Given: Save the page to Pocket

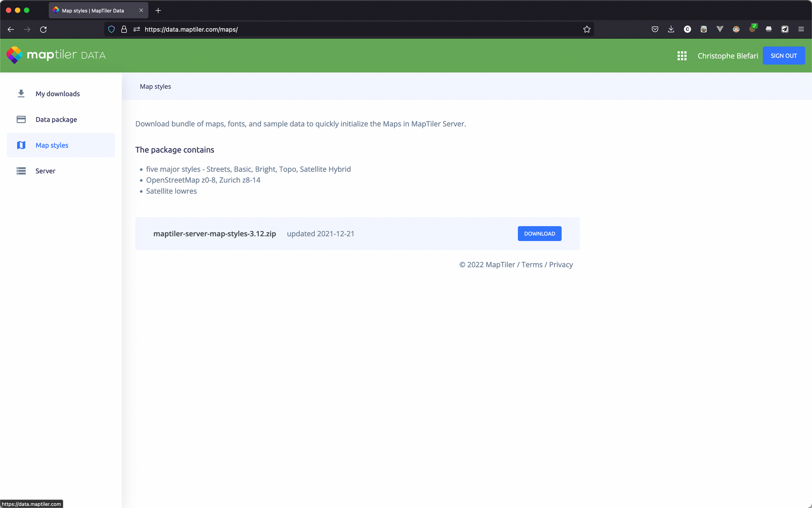Looking at the screenshot, I should pos(654,29).
